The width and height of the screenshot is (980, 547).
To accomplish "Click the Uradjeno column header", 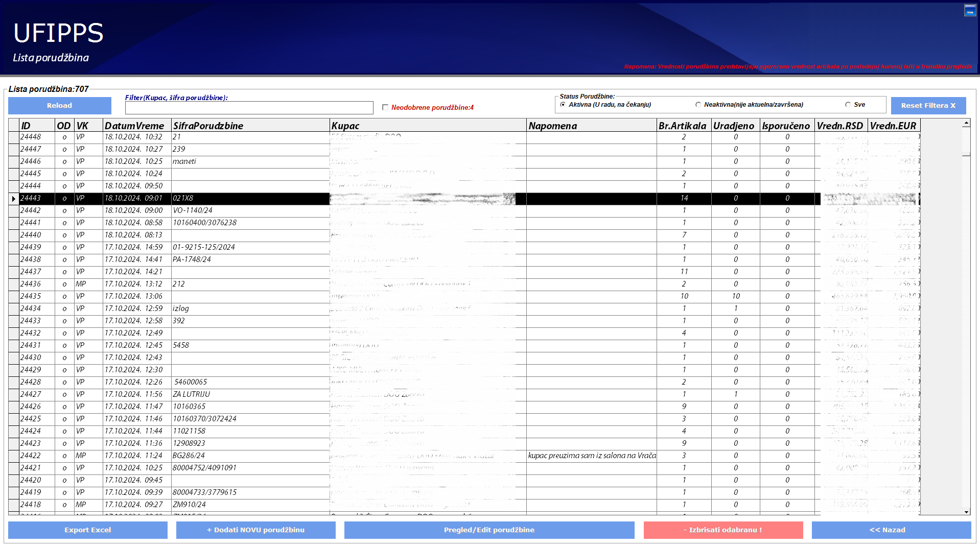I will [736, 126].
